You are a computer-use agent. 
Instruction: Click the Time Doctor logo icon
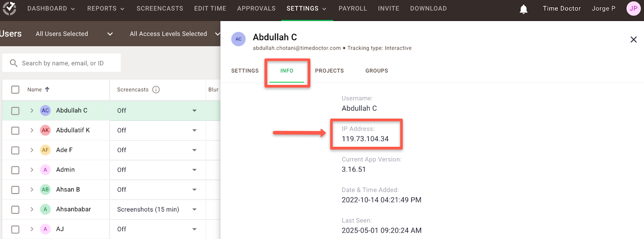coord(10,8)
